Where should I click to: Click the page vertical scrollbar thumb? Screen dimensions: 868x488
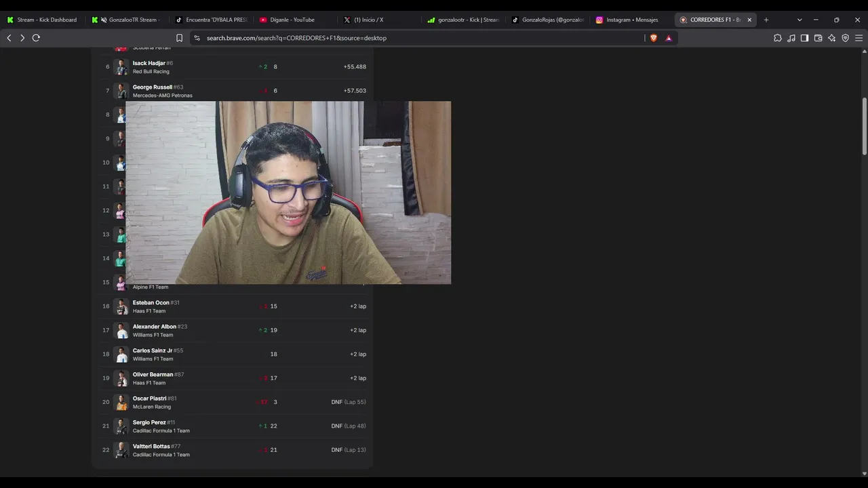(x=865, y=127)
